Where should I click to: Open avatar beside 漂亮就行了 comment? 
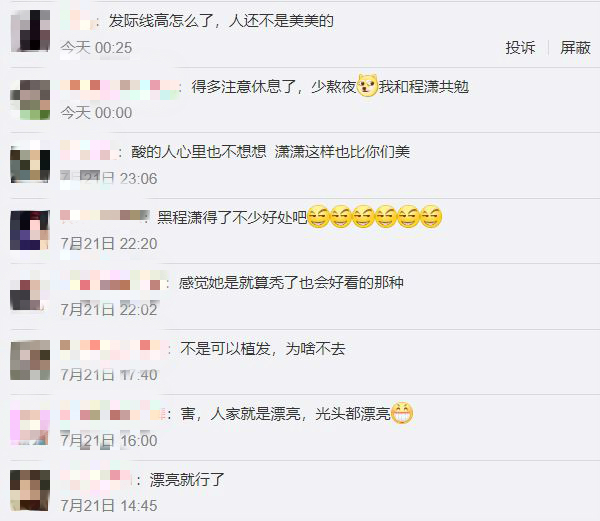30,492
